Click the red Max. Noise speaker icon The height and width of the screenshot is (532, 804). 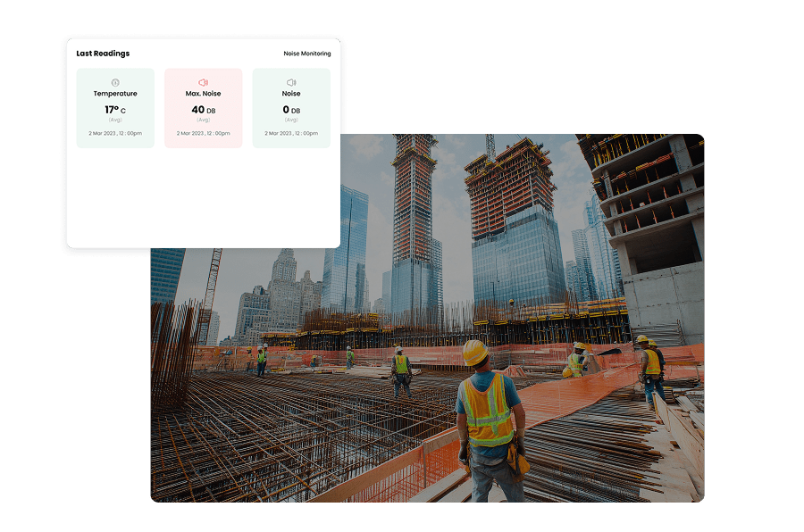coord(203,82)
